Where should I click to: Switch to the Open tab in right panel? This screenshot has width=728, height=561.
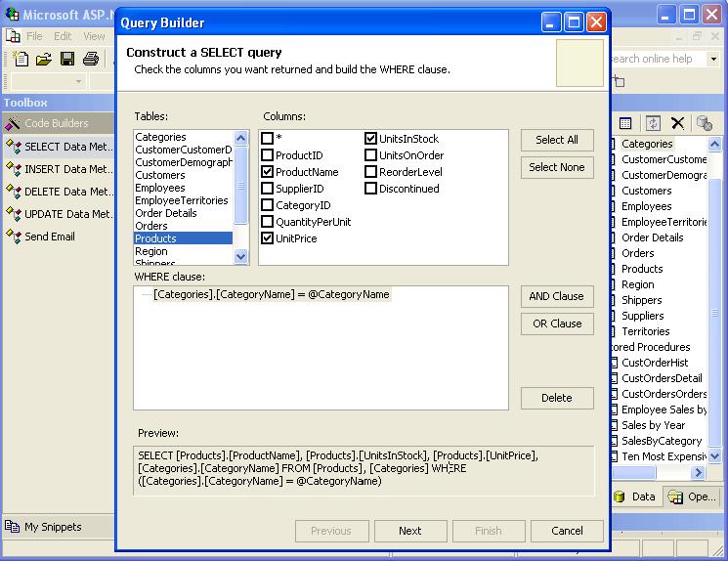(693, 496)
